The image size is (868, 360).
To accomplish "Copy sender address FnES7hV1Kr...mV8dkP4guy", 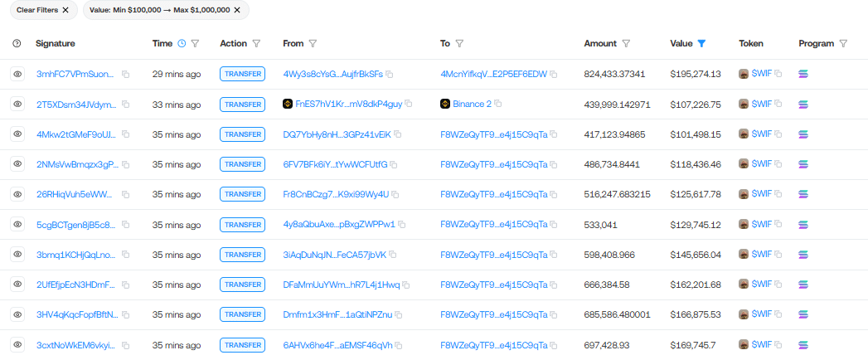I will [409, 104].
